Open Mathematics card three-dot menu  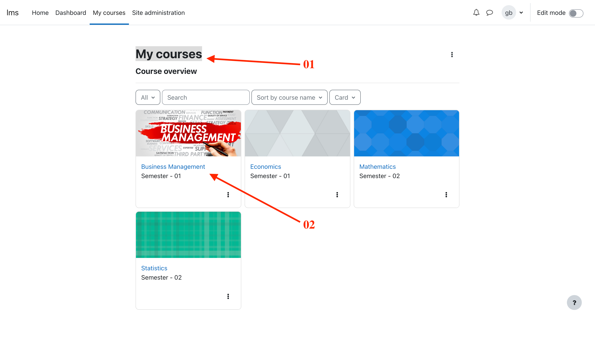(x=446, y=195)
